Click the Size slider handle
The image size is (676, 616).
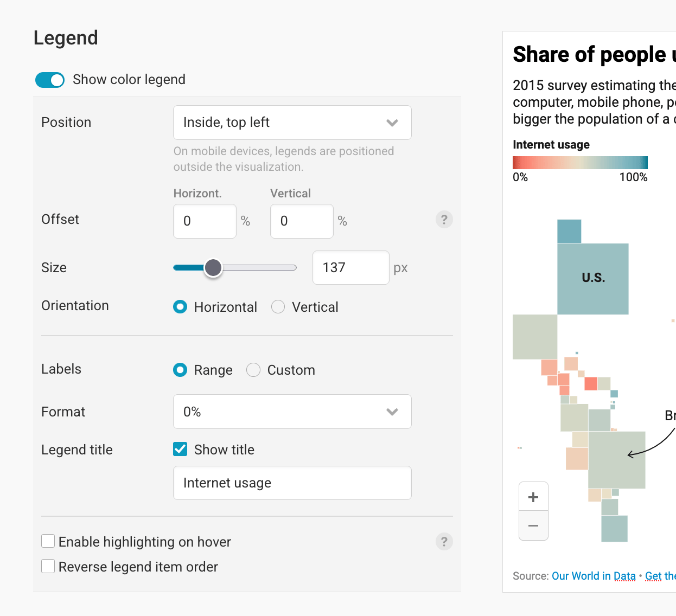click(213, 267)
